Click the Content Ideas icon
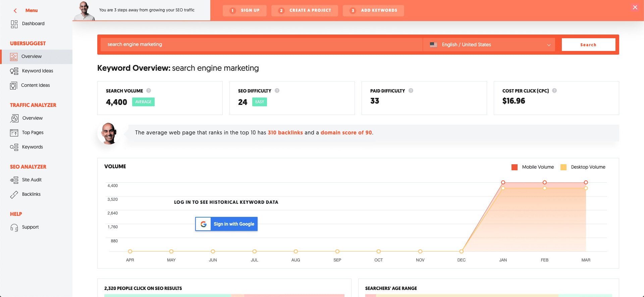This screenshot has width=644, height=297. tap(13, 86)
